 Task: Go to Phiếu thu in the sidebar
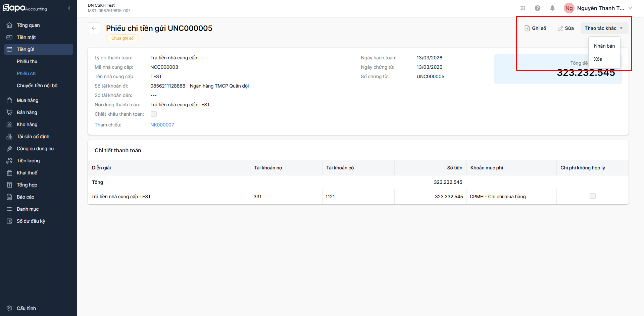(x=27, y=61)
